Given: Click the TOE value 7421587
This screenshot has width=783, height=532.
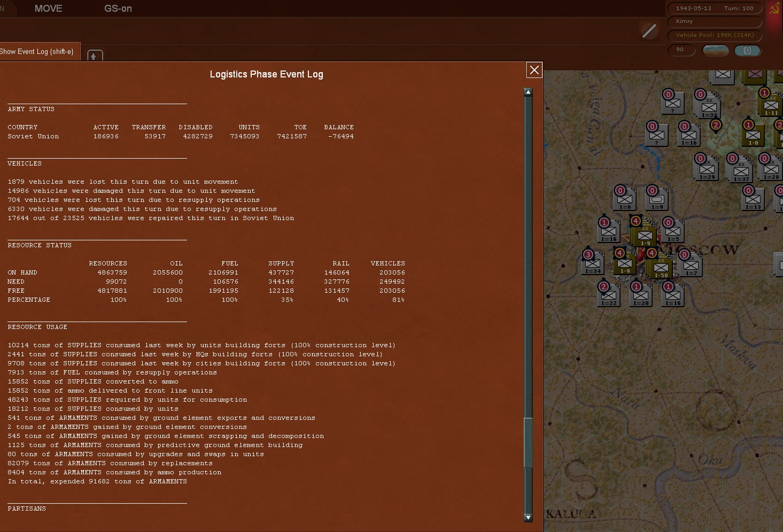Looking at the screenshot, I should click(x=292, y=136).
